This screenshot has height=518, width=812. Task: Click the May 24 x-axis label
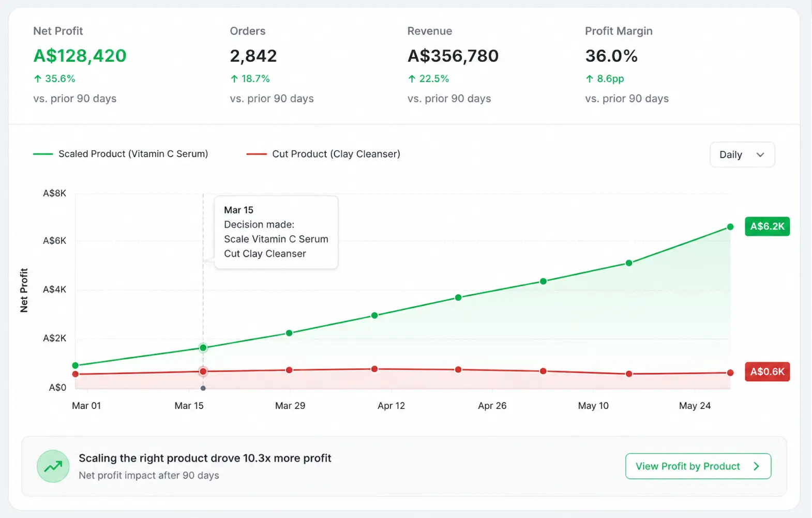695,406
